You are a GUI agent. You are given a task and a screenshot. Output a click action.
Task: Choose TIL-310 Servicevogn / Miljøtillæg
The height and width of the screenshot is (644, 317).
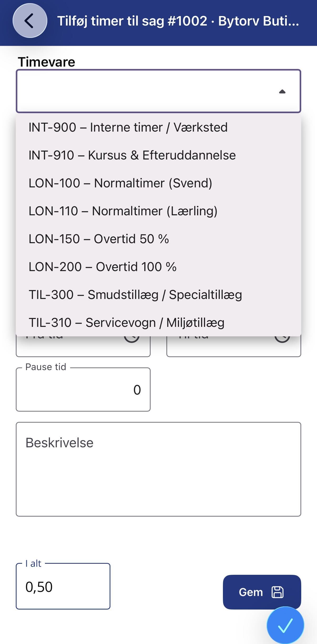(x=159, y=322)
